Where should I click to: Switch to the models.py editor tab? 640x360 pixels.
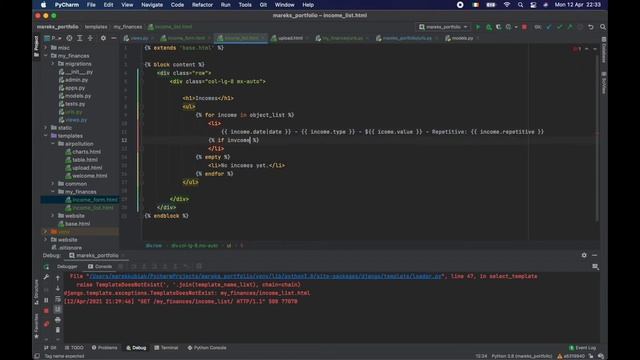[x=462, y=38]
